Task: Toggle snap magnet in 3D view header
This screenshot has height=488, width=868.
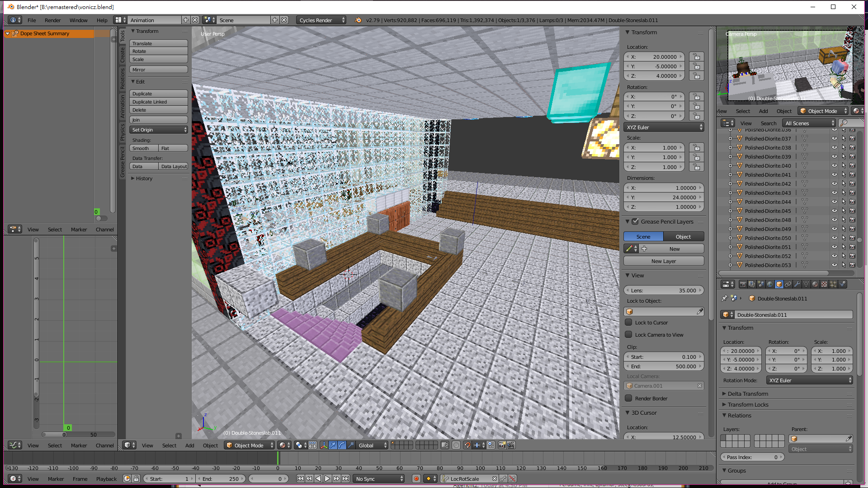Action: 467,445
